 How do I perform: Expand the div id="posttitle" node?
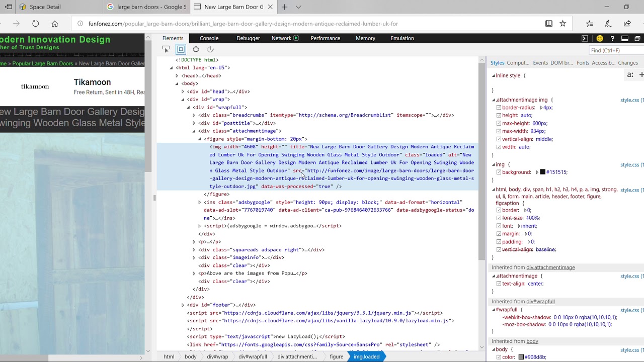(x=194, y=123)
